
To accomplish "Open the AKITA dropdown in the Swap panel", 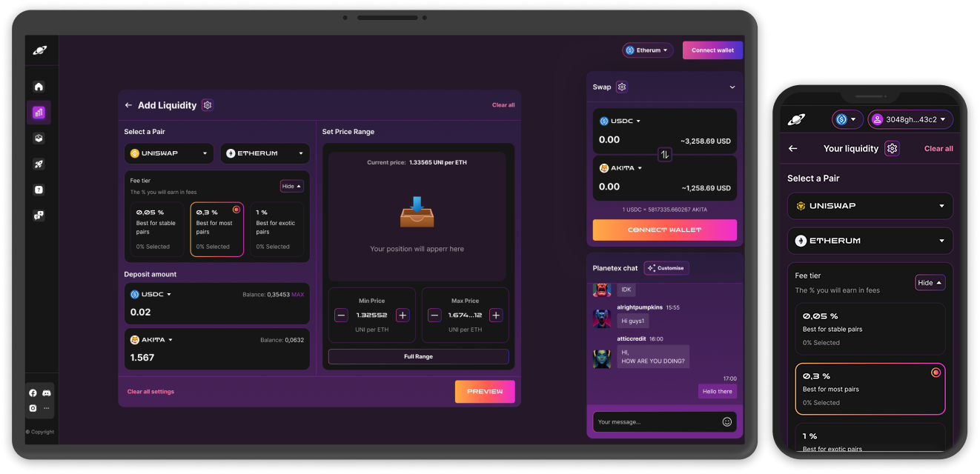I will click(620, 168).
